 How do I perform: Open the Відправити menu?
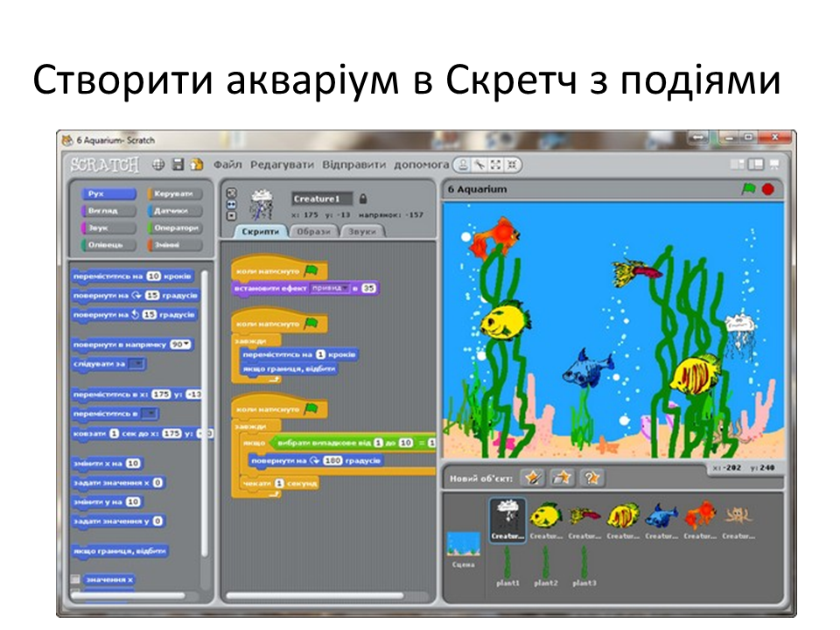(353, 164)
